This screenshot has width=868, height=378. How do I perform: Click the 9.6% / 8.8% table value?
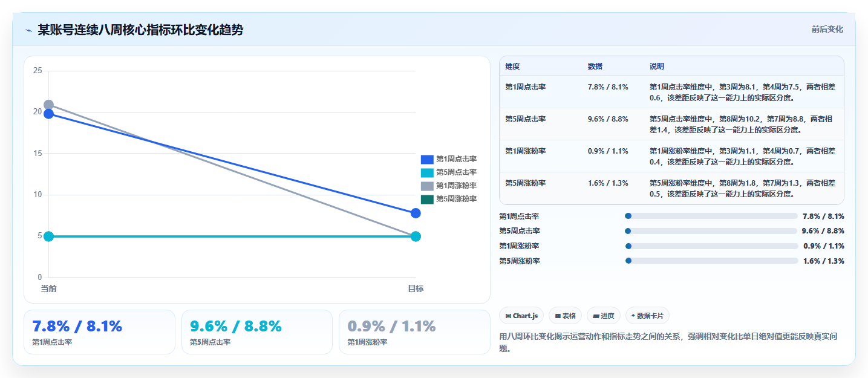tap(608, 119)
